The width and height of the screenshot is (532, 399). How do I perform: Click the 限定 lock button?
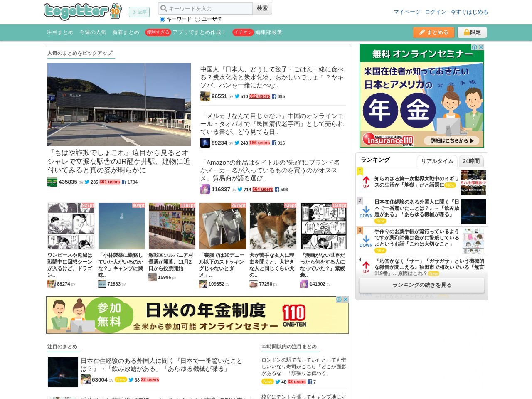472,32
